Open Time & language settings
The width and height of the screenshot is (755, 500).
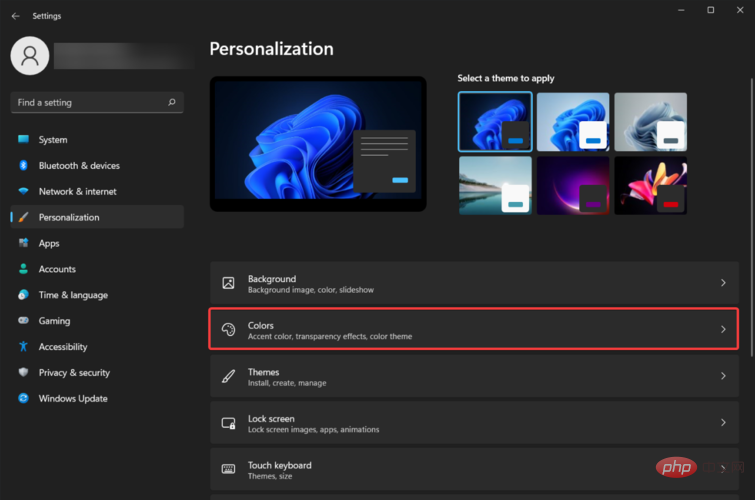[97, 295]
